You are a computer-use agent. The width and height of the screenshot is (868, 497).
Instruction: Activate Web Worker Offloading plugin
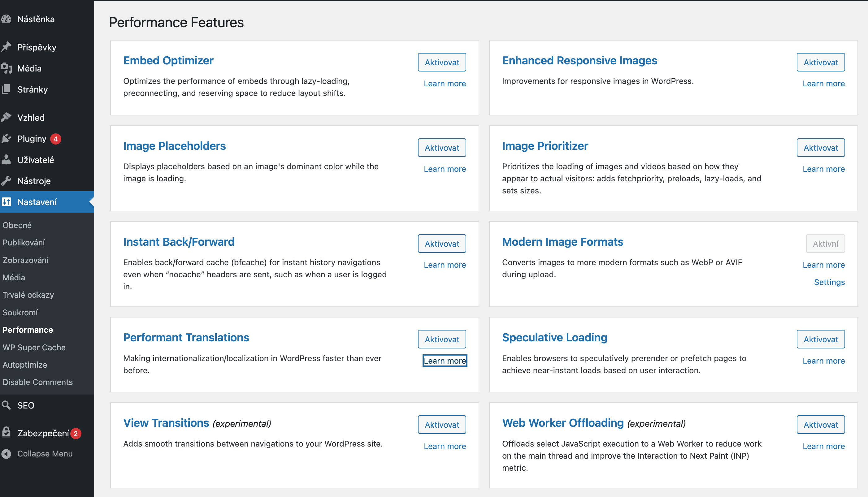820,424
